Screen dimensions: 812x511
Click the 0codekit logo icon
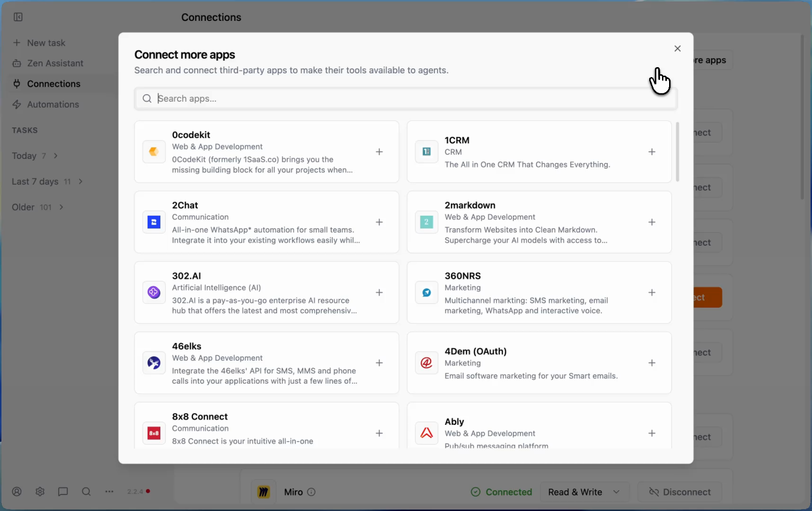pyautogui.click(x=154, y=152)
